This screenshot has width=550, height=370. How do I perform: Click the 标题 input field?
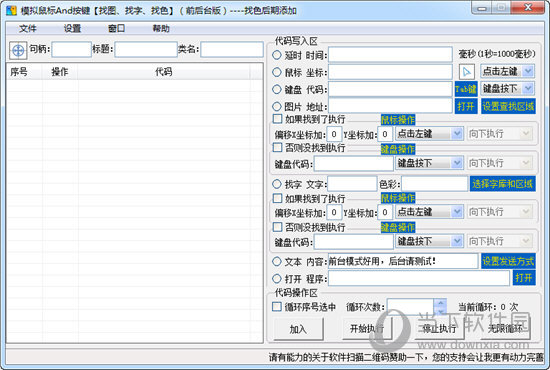coord(146,49)
